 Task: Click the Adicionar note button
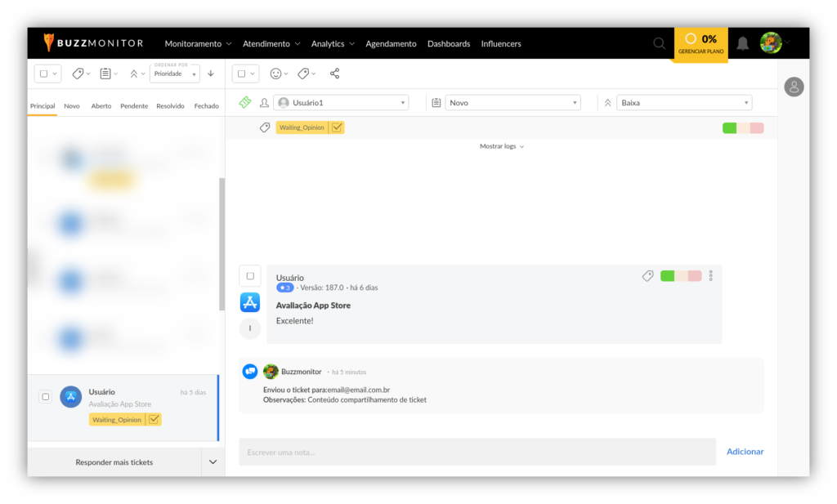745,452
